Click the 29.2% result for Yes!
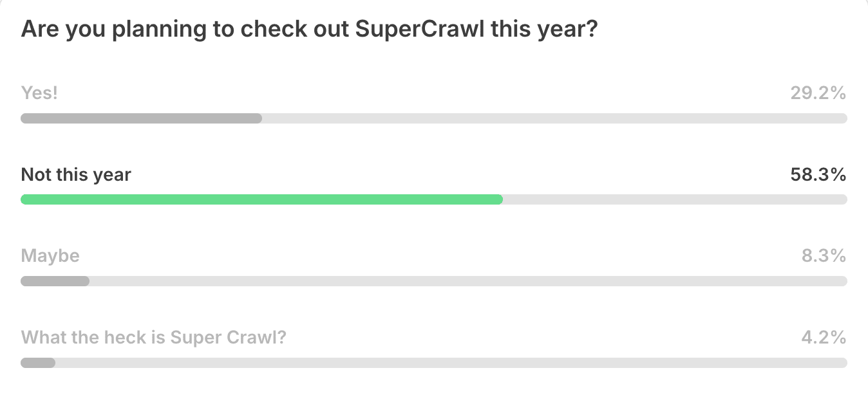The image size is (868, 395). click(x=818, y=93)
